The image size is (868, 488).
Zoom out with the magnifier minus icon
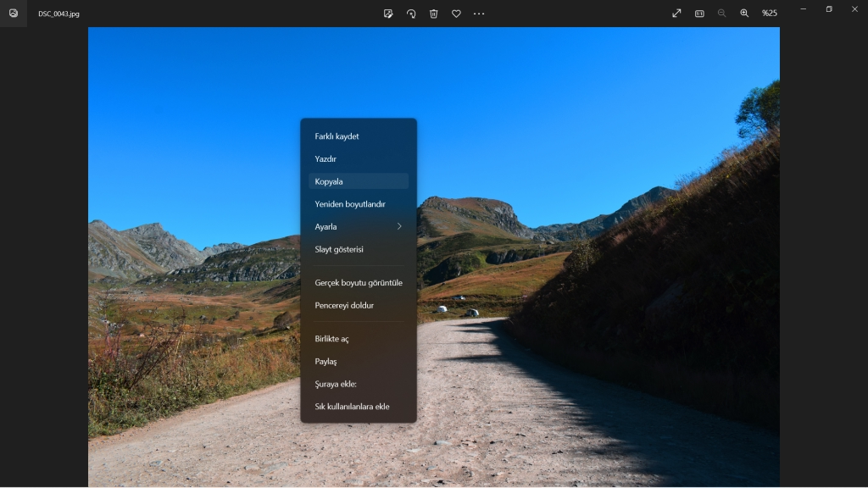pyautogui.click(x=722, y=14)
